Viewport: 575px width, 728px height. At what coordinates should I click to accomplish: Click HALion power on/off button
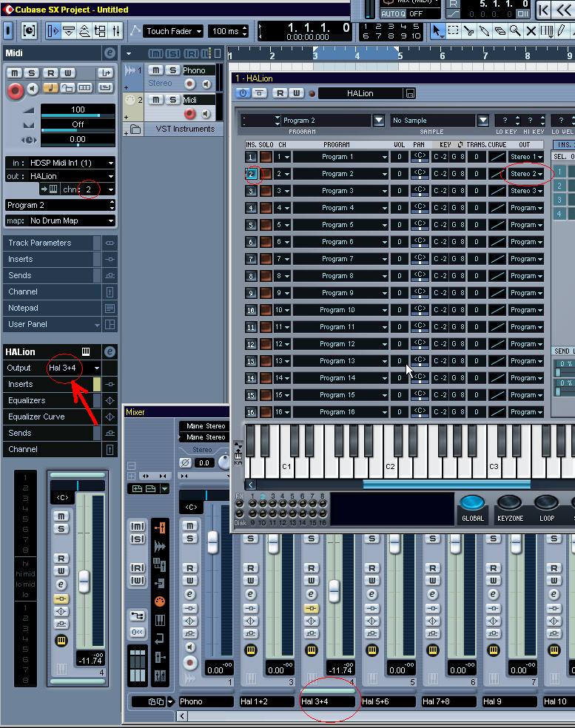[243, 93]
